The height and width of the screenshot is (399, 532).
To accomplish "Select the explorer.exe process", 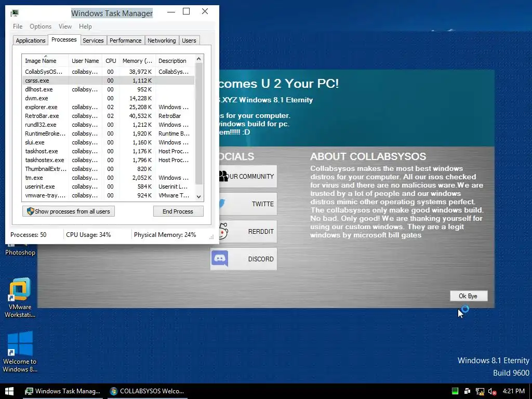I will coord(108,107).
